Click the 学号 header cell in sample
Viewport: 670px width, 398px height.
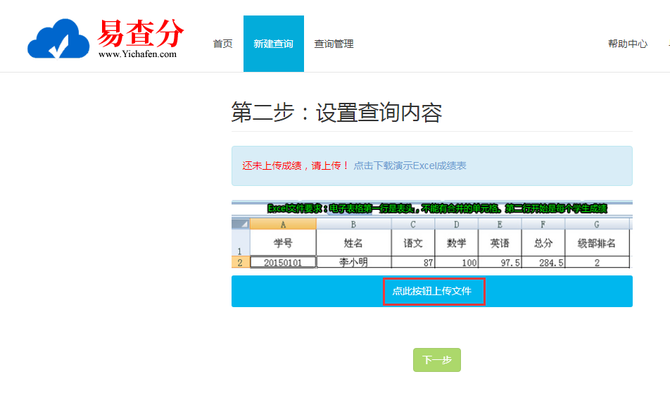coord(283,243)
